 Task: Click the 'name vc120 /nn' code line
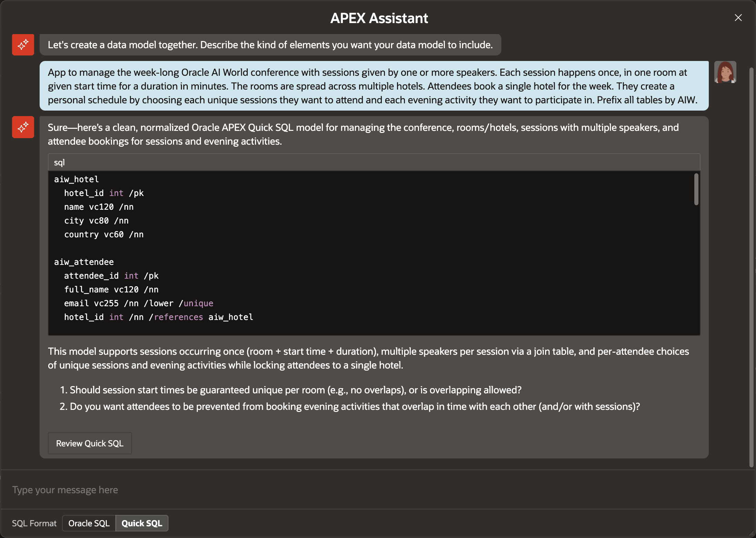[x=99, y=207]
